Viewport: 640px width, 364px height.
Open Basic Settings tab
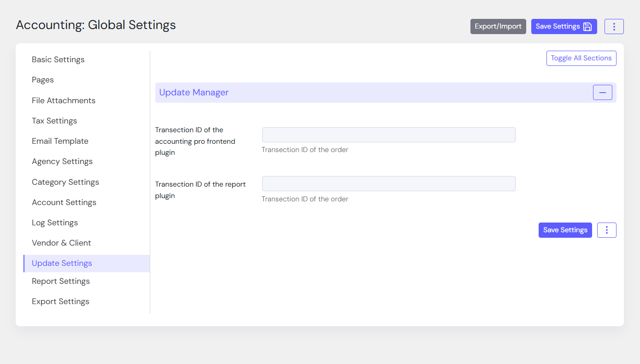tap(58, 60)
